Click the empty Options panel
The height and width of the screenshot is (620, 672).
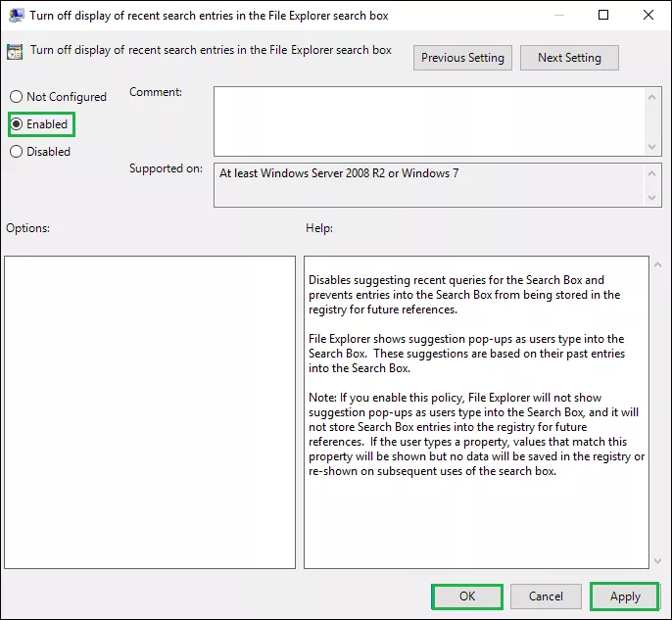coord(150,412)
